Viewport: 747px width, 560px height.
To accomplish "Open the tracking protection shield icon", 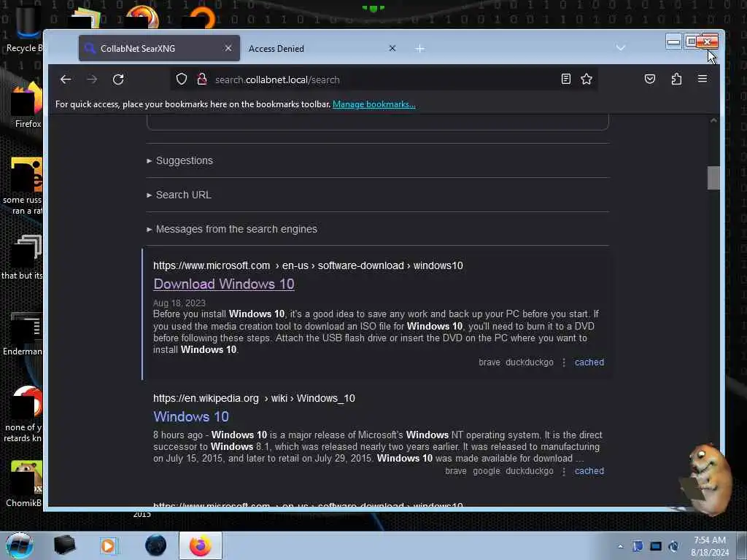I will pyautogui.click(x=182, y=79).
